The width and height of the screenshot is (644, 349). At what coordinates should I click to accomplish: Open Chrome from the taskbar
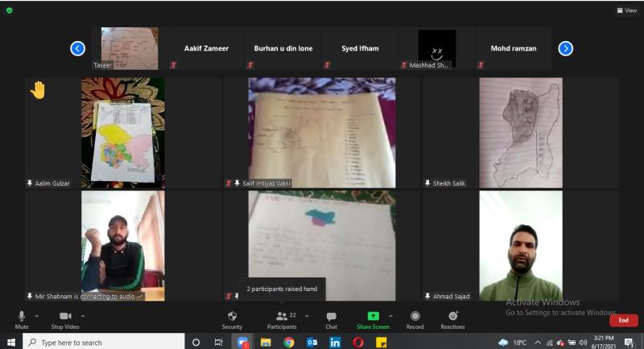[288, 342]
